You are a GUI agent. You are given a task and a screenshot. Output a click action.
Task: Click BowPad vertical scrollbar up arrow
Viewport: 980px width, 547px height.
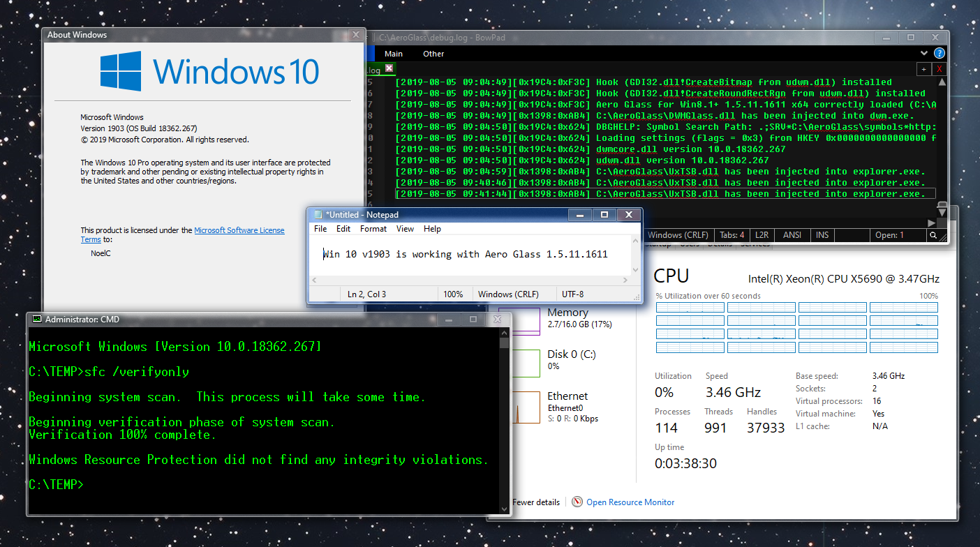[942, 83]
